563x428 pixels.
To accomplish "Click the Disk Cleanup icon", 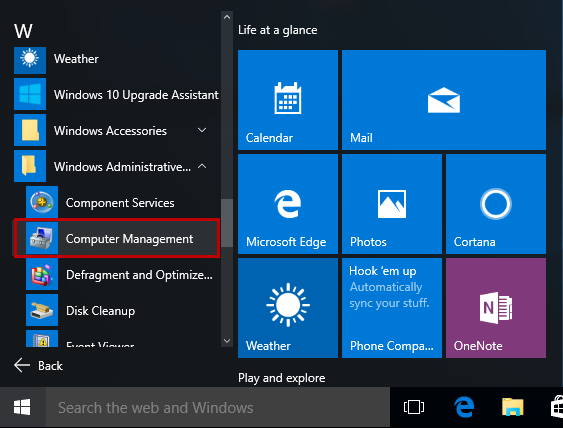I will [42, 310].
